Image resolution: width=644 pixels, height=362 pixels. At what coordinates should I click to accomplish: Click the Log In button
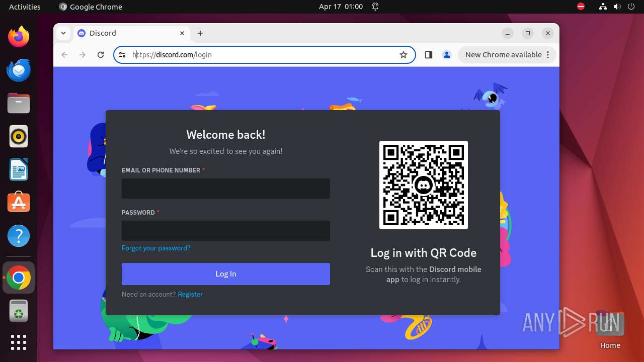226,274
